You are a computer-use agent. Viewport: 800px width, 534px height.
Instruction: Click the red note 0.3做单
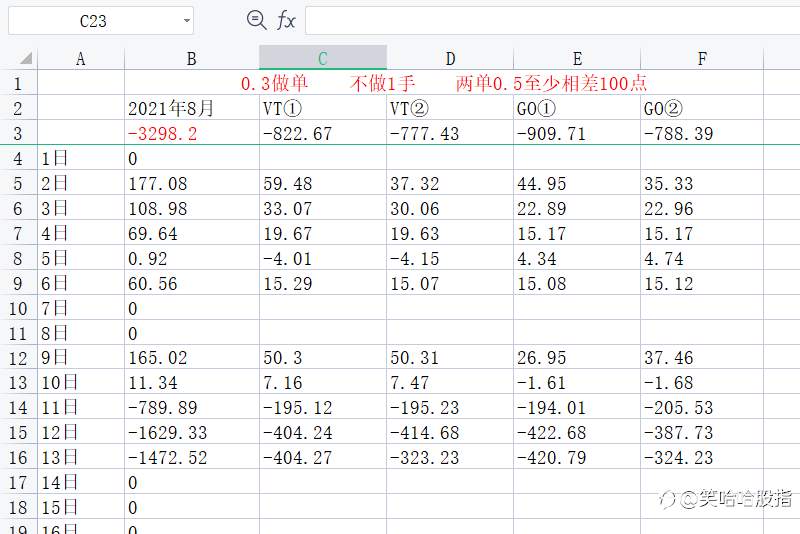point(274,83)
